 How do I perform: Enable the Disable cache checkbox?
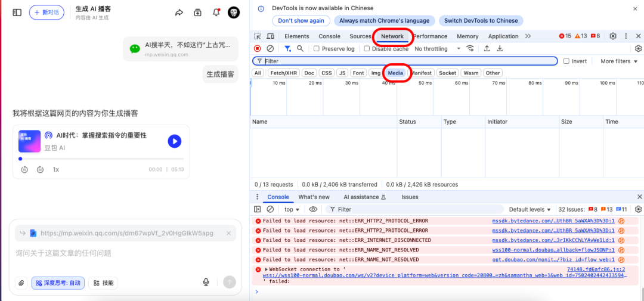367,48
